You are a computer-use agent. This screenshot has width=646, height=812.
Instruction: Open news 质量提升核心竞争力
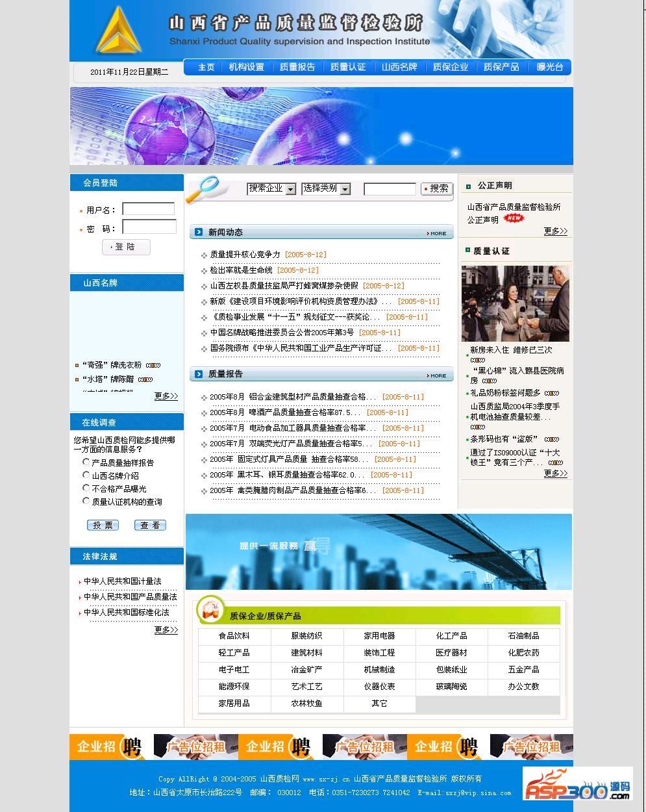click(x=245, y=255)
